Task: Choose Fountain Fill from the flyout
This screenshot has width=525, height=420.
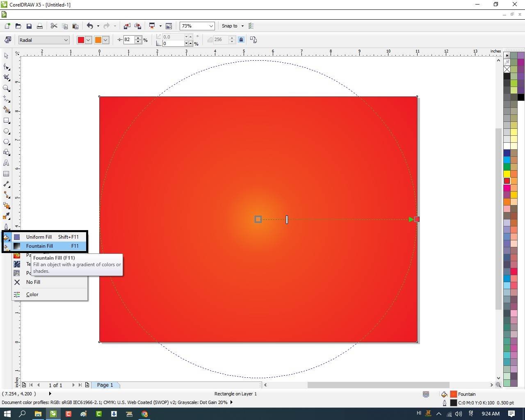Action: [x=49, y=246]
